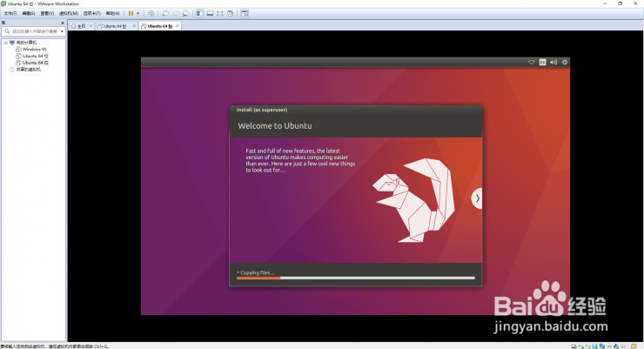
Task: Pause the running virtual machine
Action: pyautogui.click(x=131, y=13)
